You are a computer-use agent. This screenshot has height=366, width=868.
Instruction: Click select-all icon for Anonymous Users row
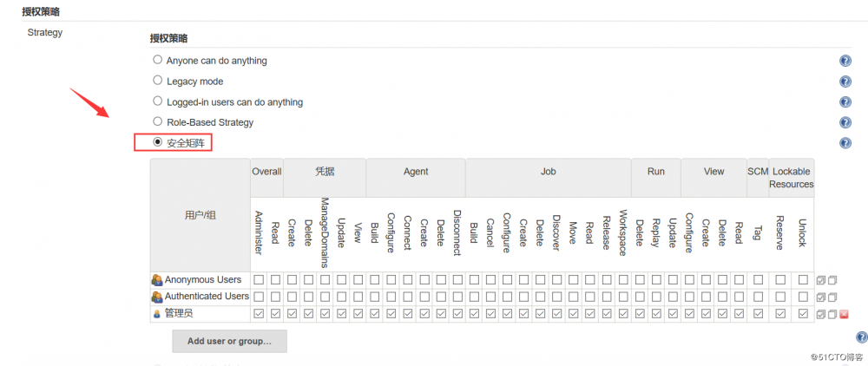point(821,280)
